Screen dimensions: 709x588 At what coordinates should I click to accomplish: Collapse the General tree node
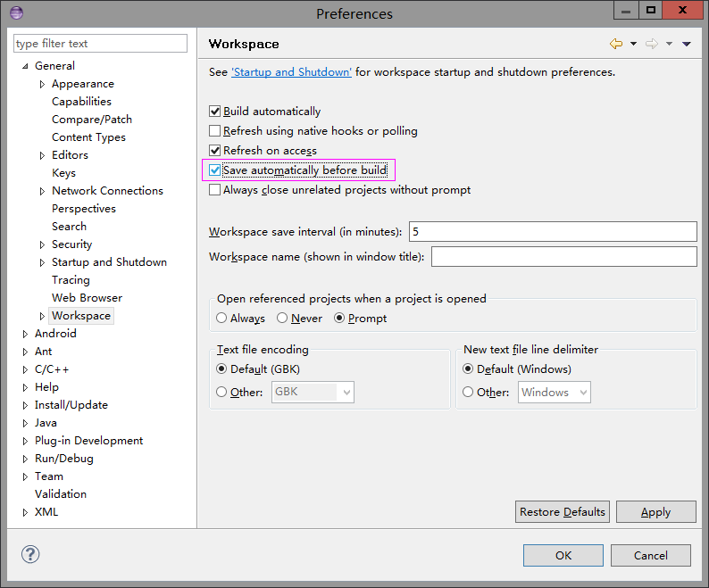coord(25,66)
